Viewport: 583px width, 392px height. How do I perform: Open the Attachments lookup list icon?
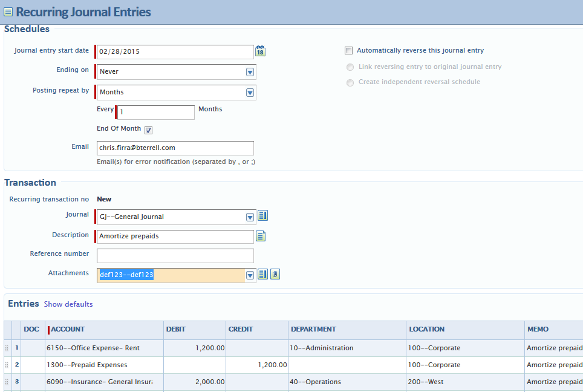(263, 274)
